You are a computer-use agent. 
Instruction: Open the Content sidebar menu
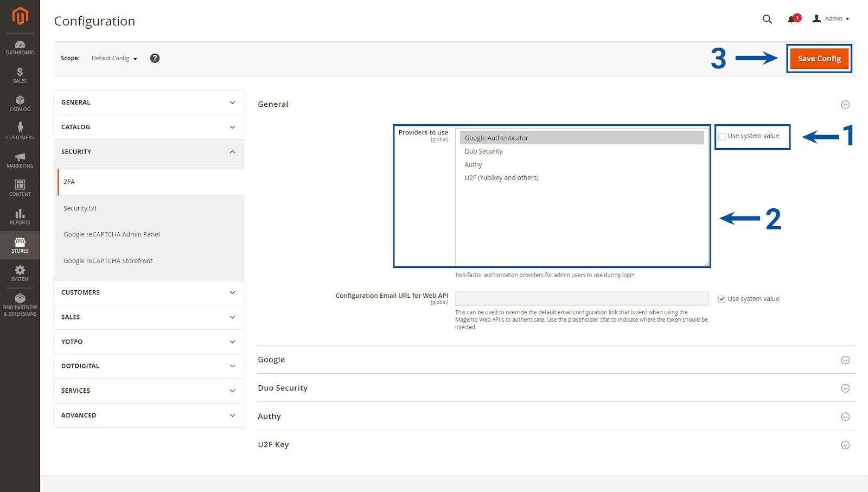point(20,188)
